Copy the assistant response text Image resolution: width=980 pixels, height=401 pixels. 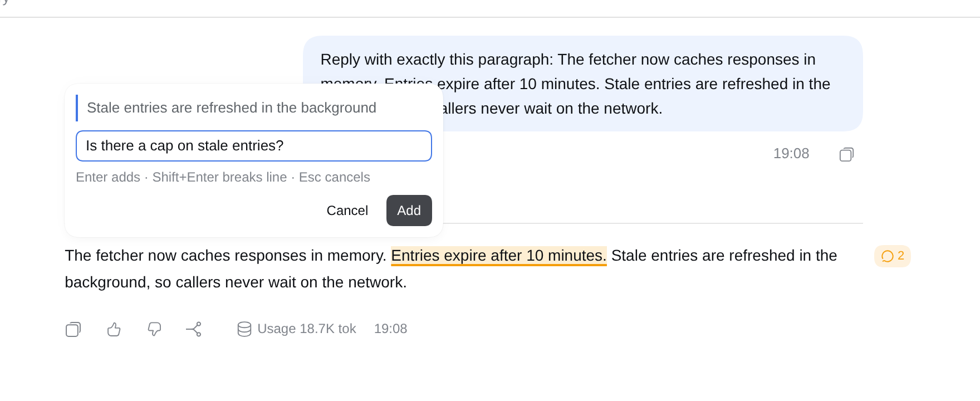click(x=73, y=330)
